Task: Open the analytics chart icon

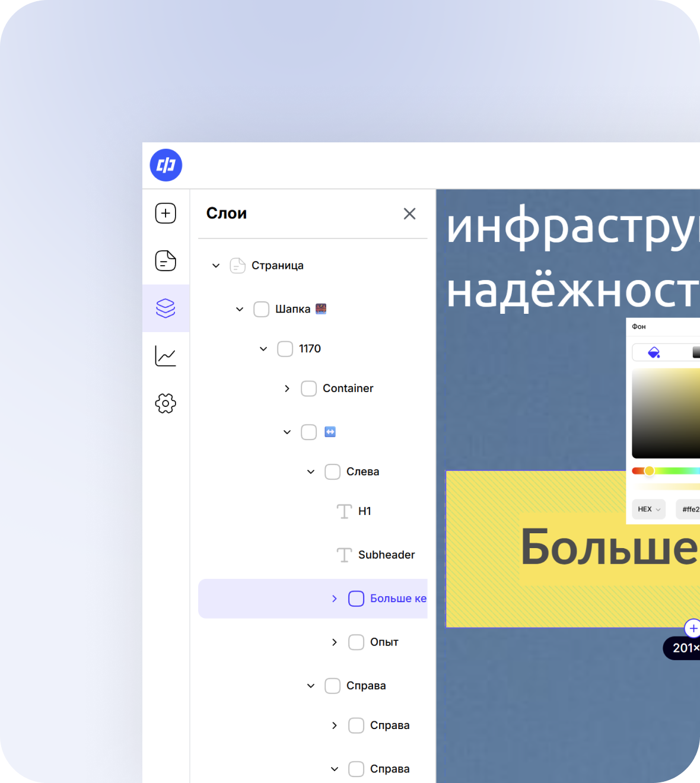Action: 166,356
